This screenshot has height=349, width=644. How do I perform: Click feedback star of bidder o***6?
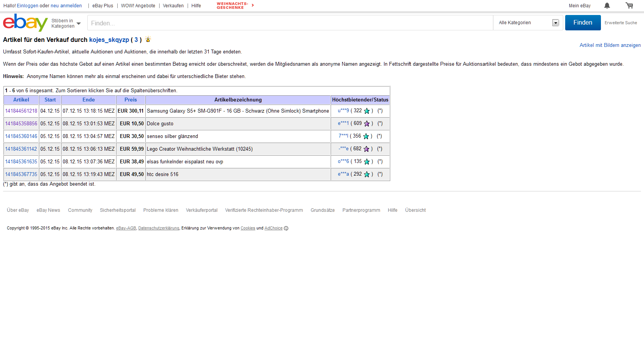pyautogui.click(x=367, y=162)
